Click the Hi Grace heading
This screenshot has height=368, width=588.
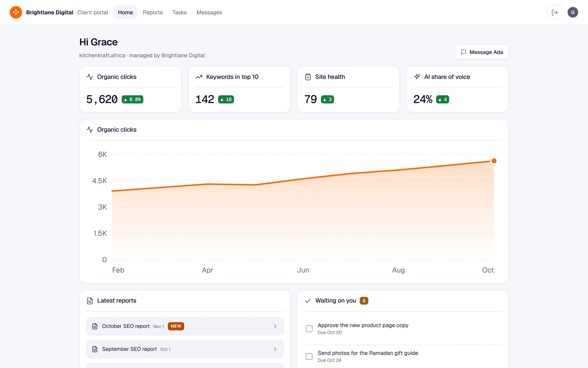(x=98, y=42)
